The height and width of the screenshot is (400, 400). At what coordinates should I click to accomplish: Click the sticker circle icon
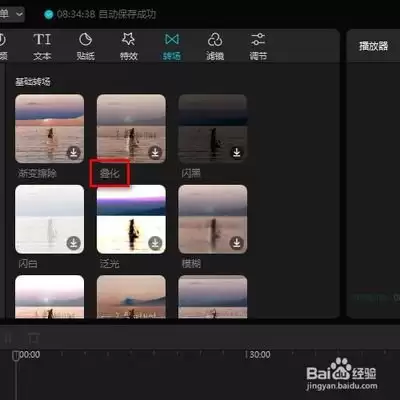[x=86, y=39]
